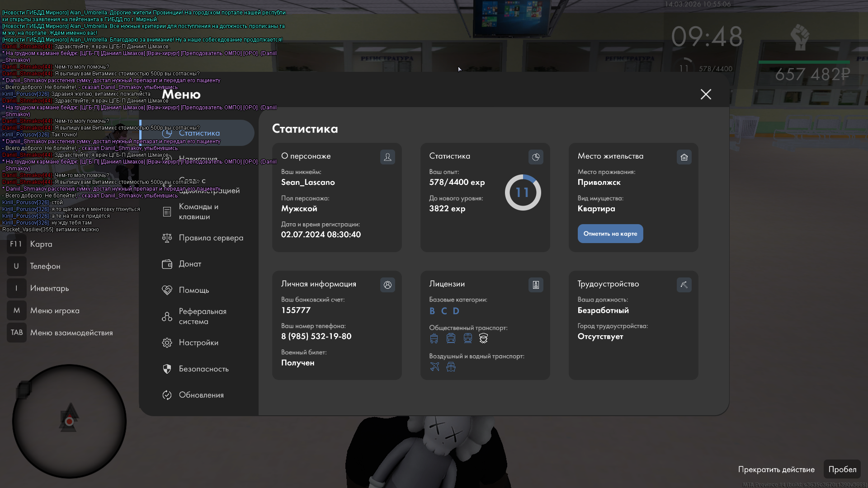Click the Пробел key hint button
This screenshot has height=488, width=868.
[842, 469]
